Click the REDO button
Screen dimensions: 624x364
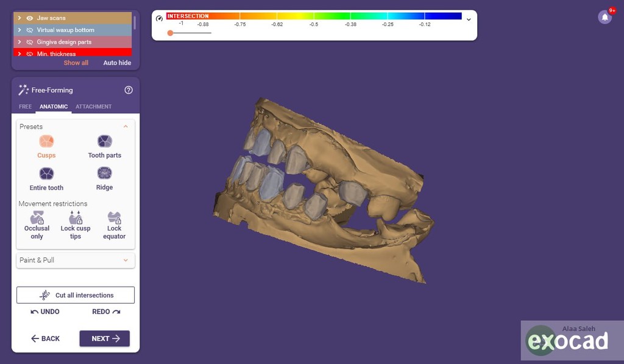(x=106, y=312)
